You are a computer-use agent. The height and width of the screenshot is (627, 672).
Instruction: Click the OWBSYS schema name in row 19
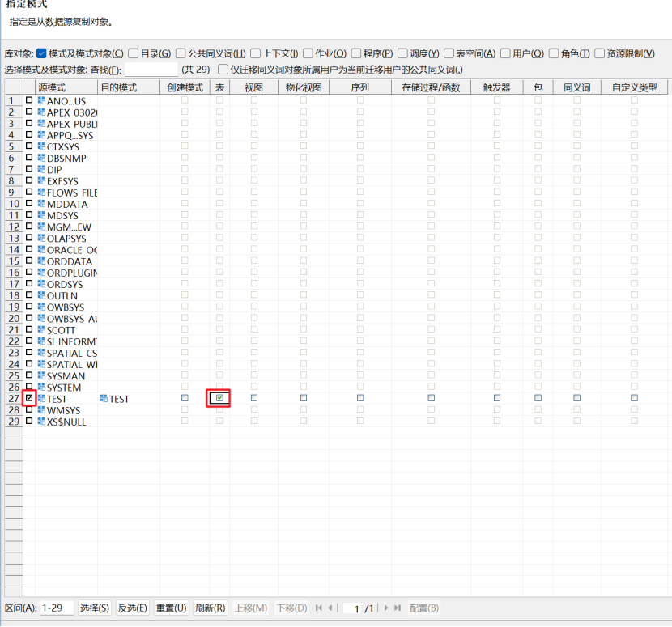click(66, 307)
